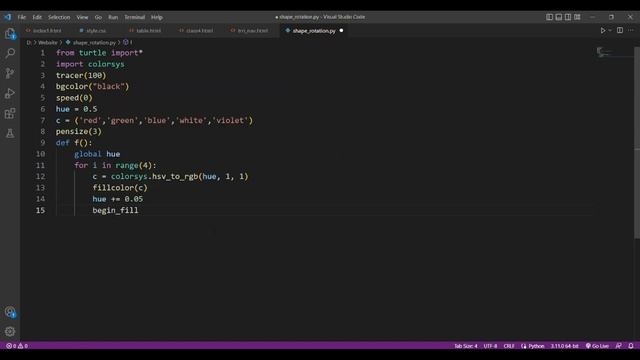Open Customize Layout icon
Screen dimensions: 640x360
[x=577, y=17]
